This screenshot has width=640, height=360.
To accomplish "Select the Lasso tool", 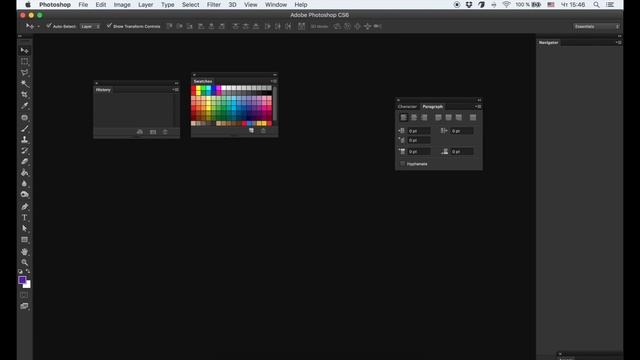I will tap(24, 73).
